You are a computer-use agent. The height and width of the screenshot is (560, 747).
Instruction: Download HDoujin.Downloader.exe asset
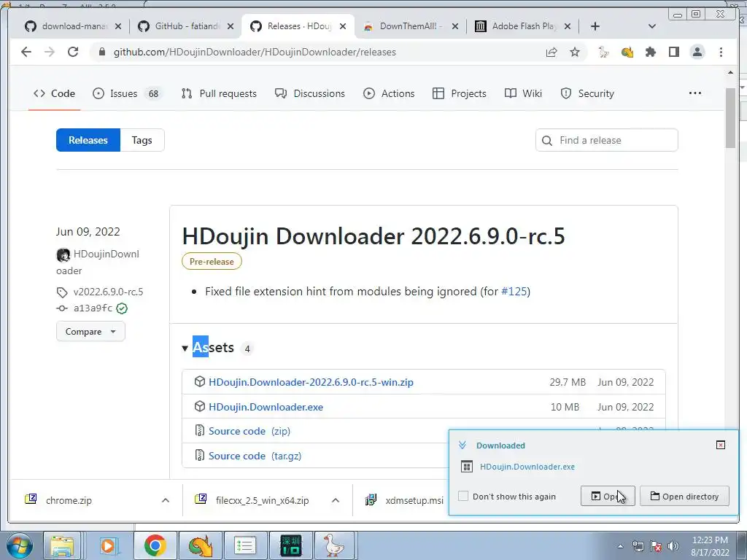click(266, 407)
